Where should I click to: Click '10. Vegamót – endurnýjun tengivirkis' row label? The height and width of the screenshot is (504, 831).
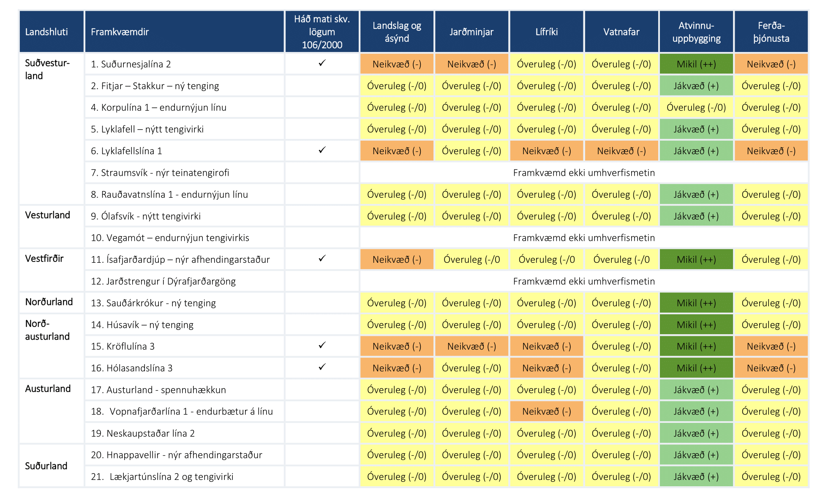pyautogui.click(x=170, y=238)
